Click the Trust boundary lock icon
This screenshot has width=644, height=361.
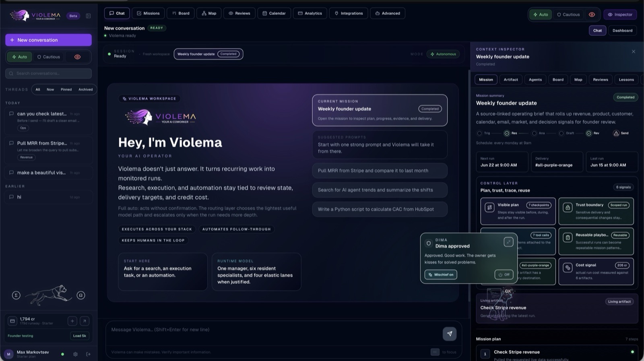568,208
